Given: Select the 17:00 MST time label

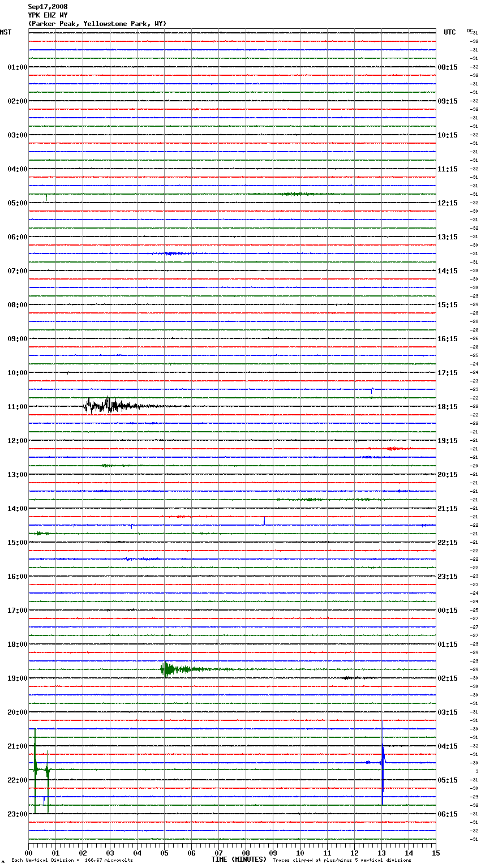Looking at the screenshot, I should coord(18,611).
